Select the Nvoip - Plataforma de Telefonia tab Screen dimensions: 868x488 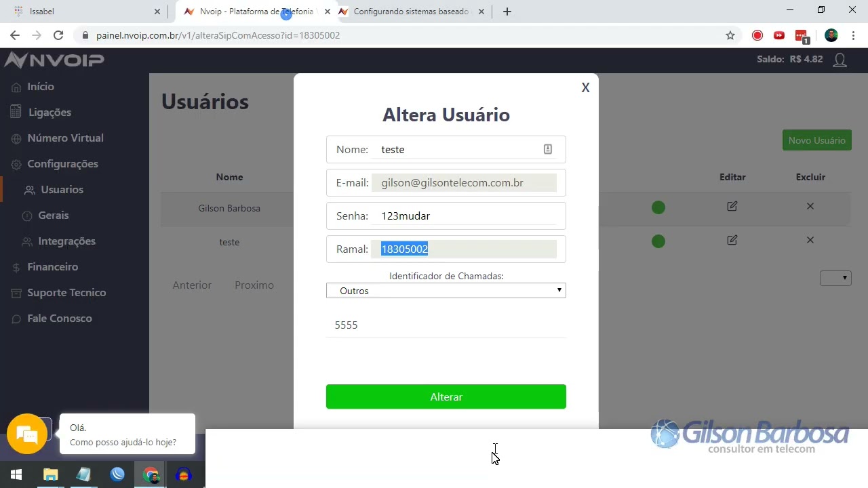[255, 12]
